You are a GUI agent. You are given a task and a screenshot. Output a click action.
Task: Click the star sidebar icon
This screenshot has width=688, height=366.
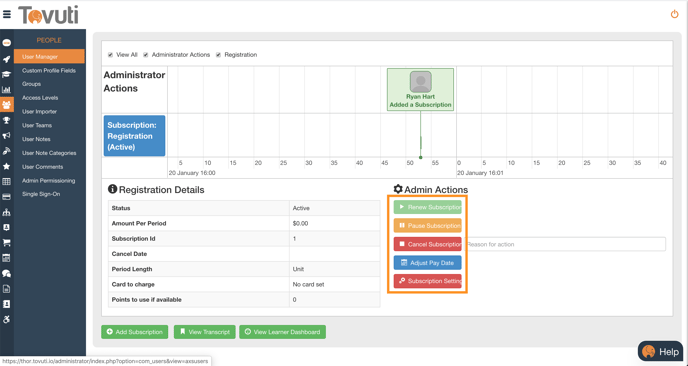coord(7,166)
